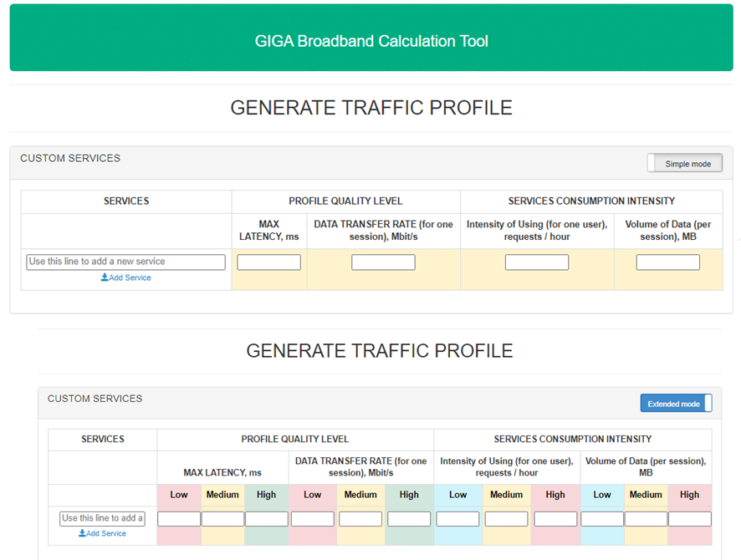Click the High Data Transfer Rate input
741x560 pixels.
click(409, 519)
